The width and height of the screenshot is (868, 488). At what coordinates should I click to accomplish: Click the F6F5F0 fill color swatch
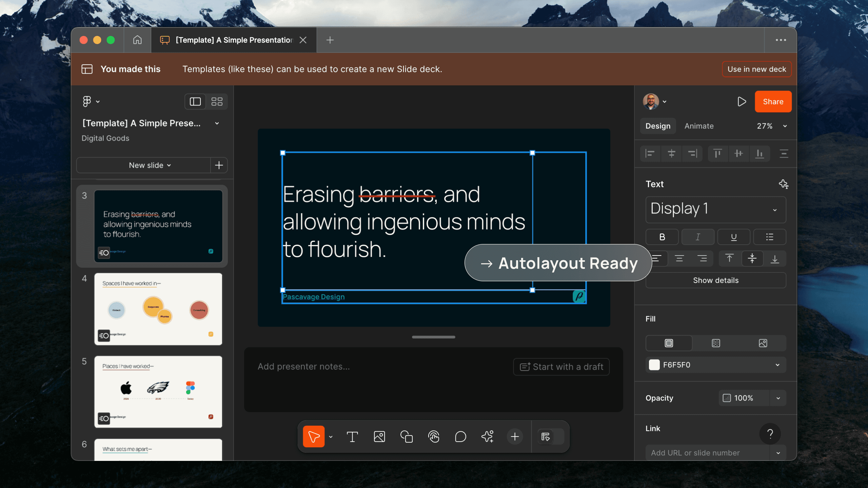click(654, 365)
